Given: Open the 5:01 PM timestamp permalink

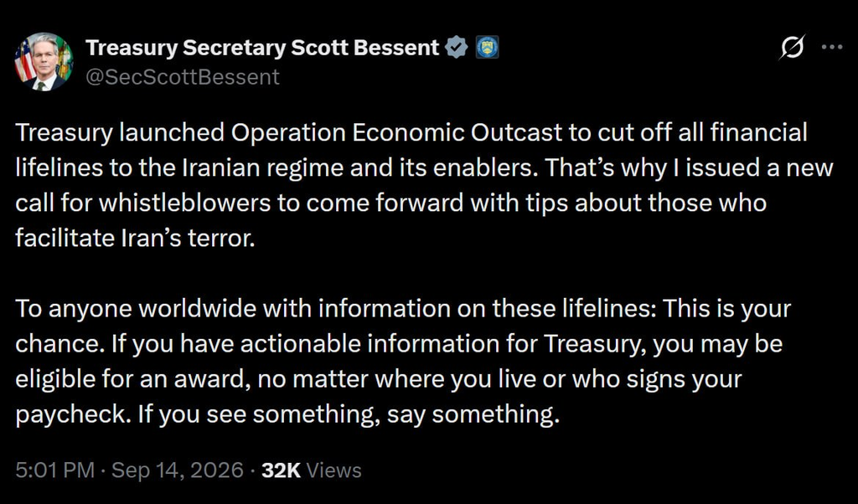Looking at the screenshot, I should [x=54, y=471].
